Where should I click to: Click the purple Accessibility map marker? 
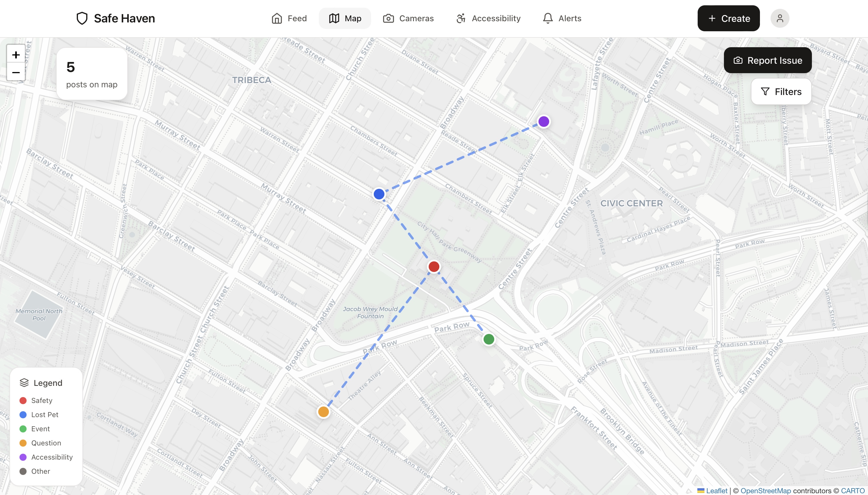[544, 121]
